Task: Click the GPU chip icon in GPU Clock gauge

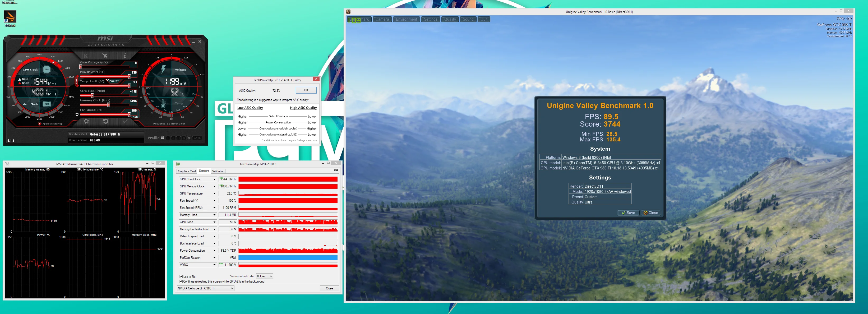Action: [47, 70]
